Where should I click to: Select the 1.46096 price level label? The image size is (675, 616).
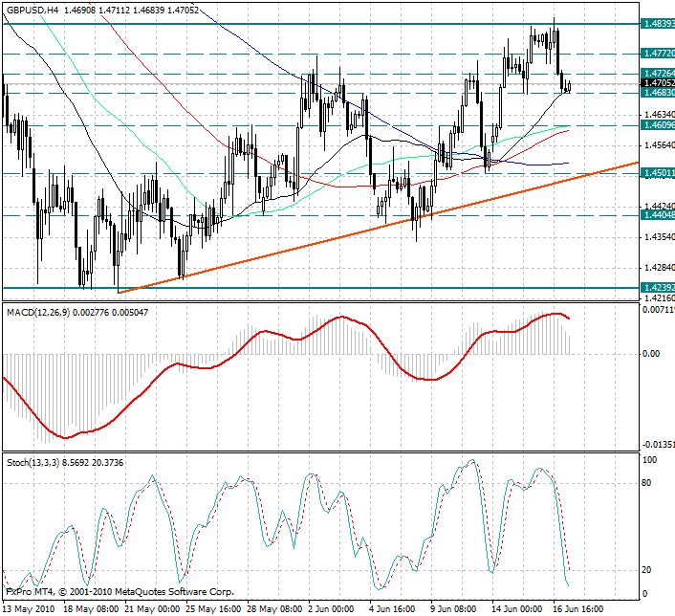pos(658,125)
